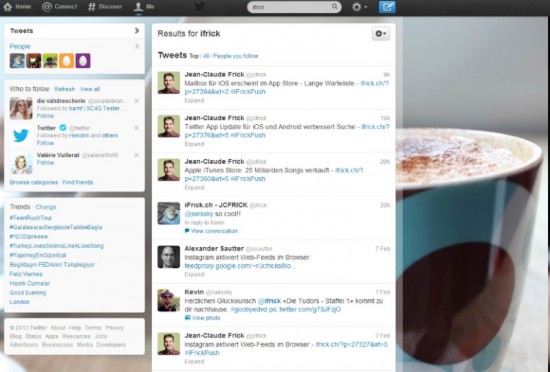View photo in Kevin's tweet
The image size is (550, 372).
(x=206, y=318)
